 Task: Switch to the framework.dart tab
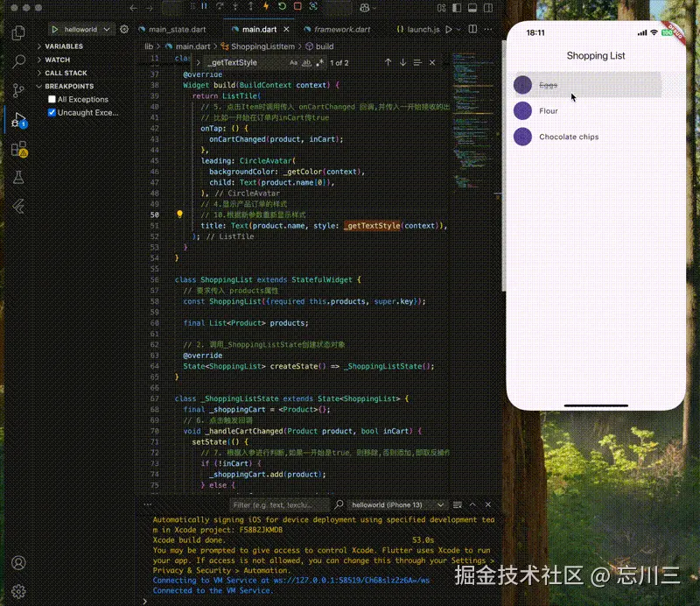pyautogui.click(x=337, y=30)
